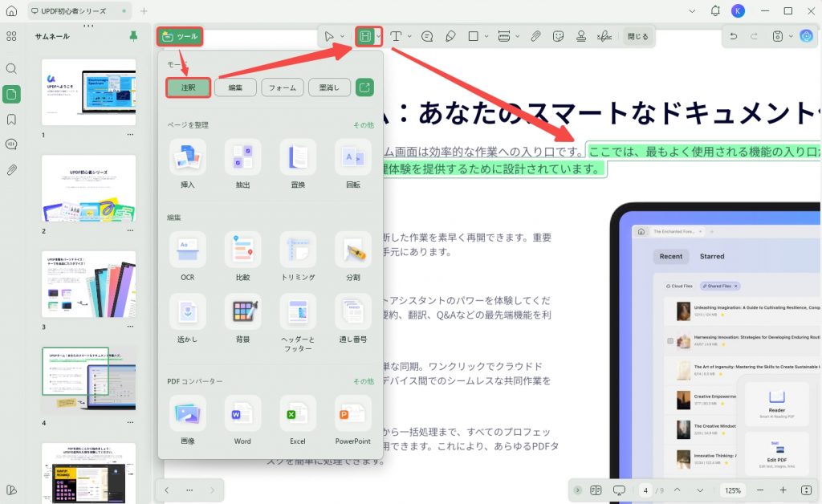Select the rectangle shape tool
822x504 pixels.
click(x=474, y=36)
